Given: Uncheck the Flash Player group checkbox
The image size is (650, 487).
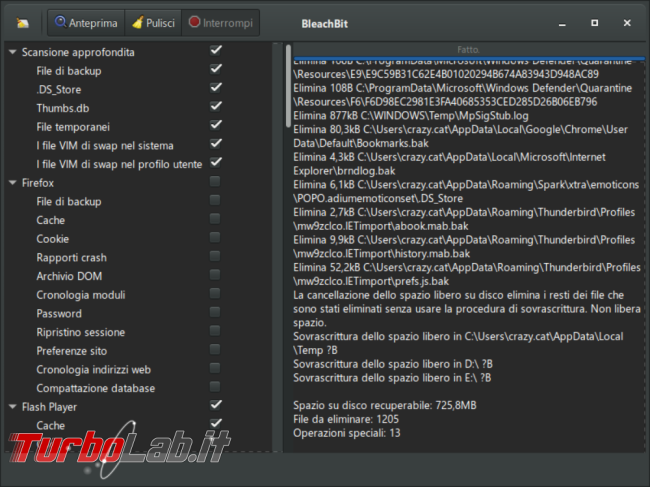Looking at the screenshot, I should tap(215, 405).
